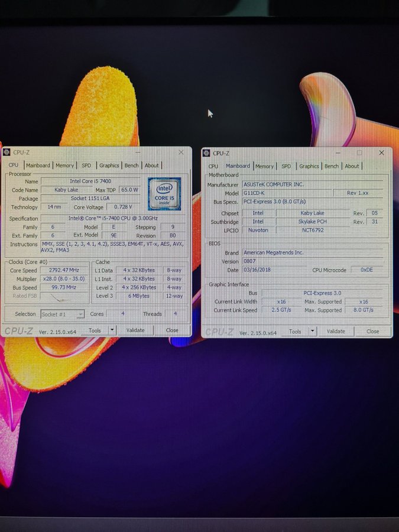The width and height of the screenshot is (399, 532).
Task: Click Technology value '14 nm'
Action: click(54, 207)
